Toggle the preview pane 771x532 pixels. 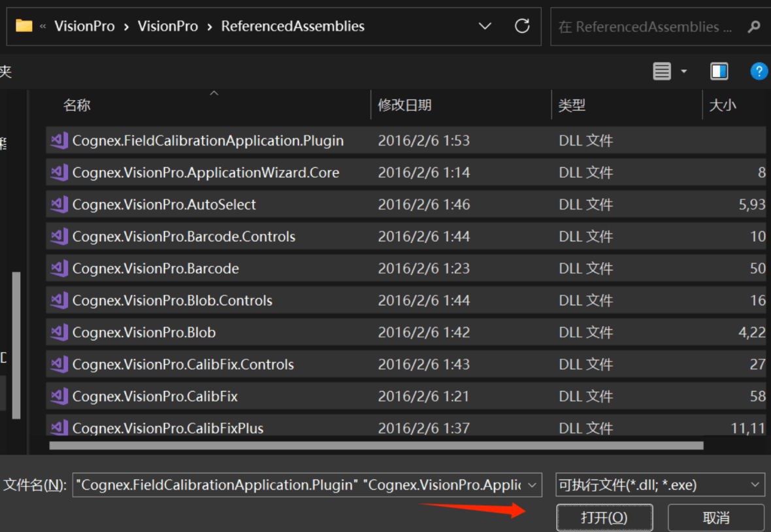pos(719,71)
